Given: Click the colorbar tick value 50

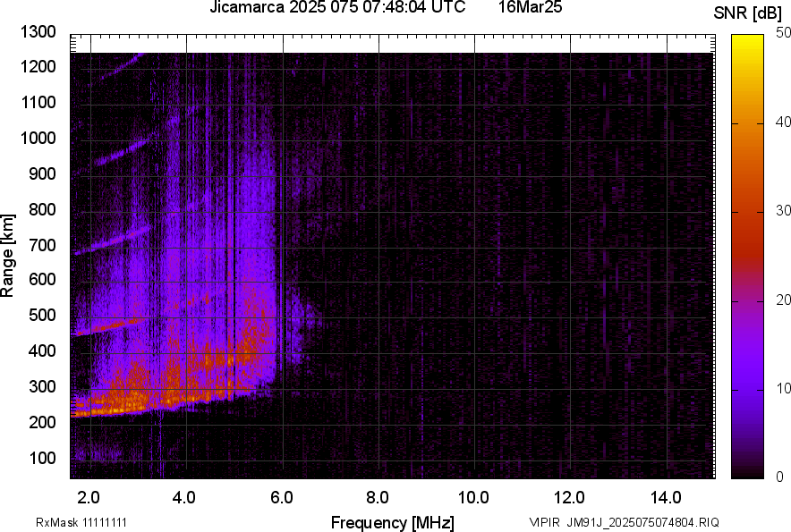Looking at the screenshot, I should [783, 33].
